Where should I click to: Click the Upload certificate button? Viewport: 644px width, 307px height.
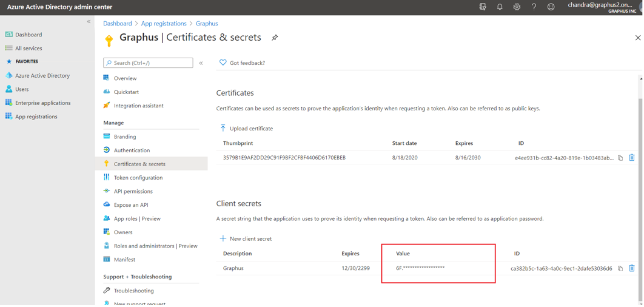point(246,128)
